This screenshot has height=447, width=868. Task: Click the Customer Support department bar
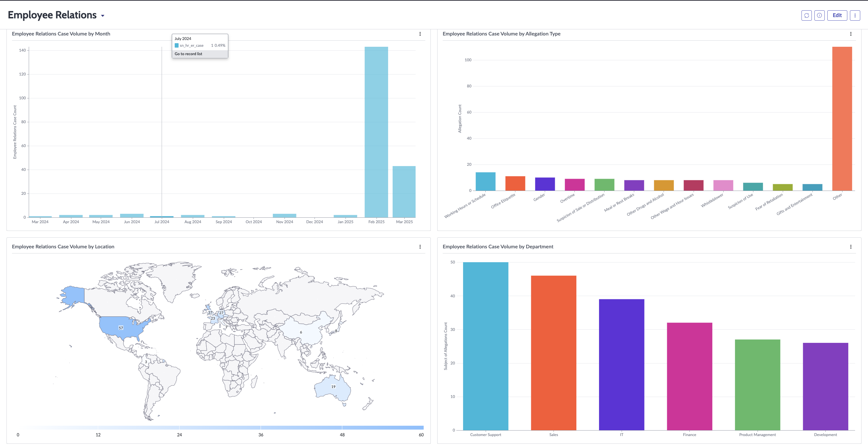[x=485, y=346]
